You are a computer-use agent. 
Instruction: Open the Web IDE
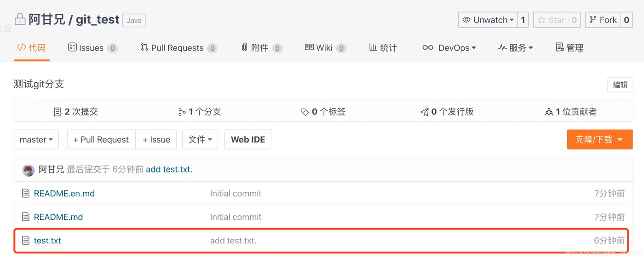coord(248,139)
